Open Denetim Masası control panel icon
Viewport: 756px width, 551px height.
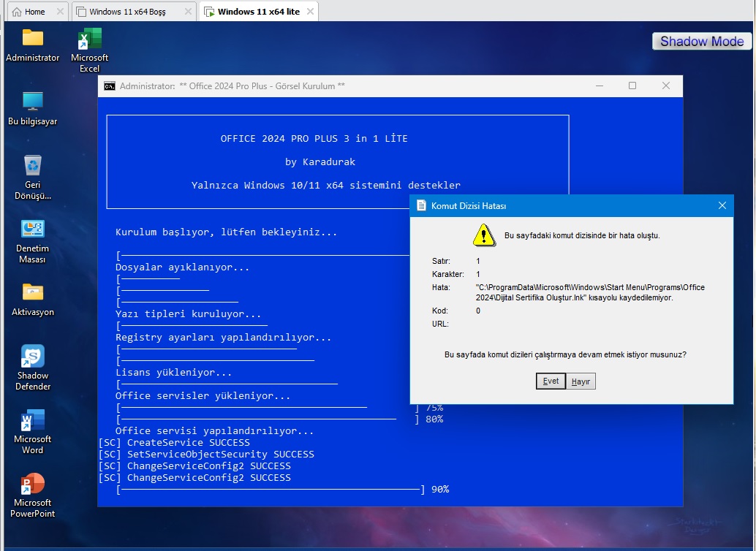click(32, 241)
